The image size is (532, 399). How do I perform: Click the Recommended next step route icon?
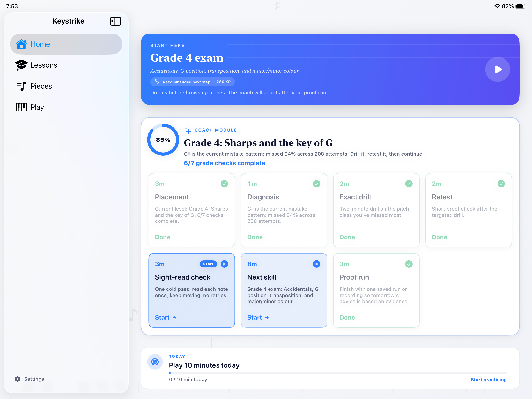157,82
